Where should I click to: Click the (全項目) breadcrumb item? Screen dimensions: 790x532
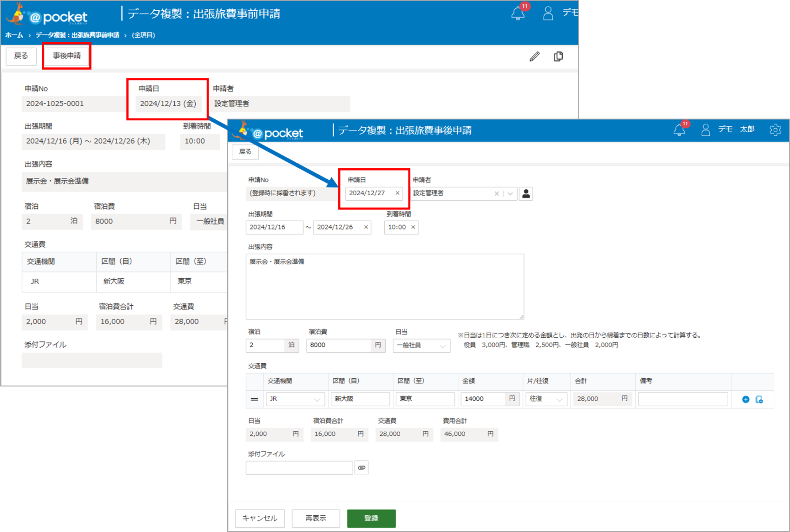144,35
